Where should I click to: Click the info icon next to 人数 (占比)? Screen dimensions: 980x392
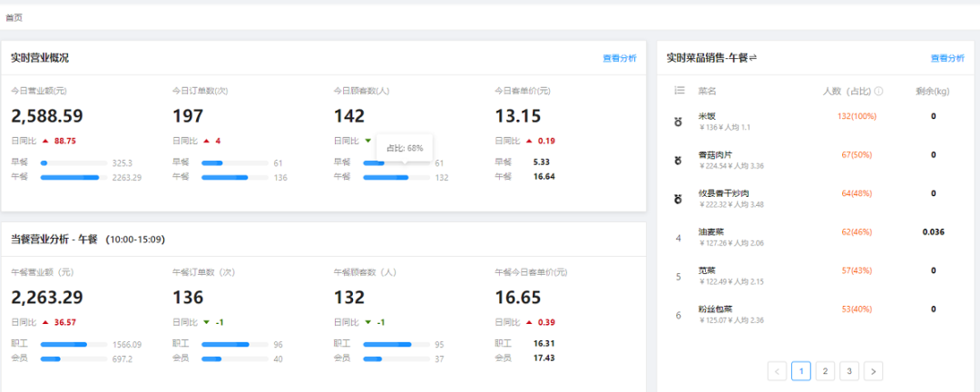pos(879,91)
